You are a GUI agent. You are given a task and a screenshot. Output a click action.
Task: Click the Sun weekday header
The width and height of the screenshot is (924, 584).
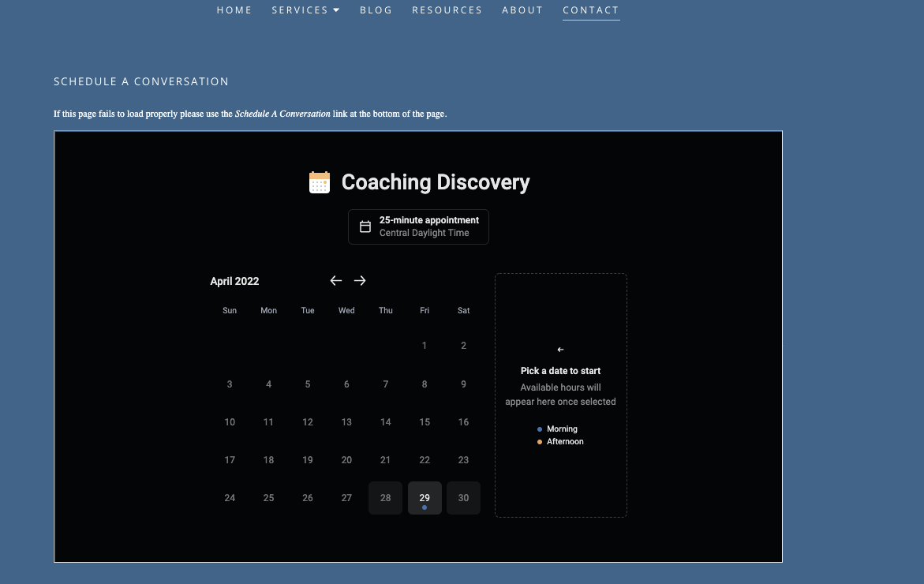pyautogui.click(x=230, y=311)
